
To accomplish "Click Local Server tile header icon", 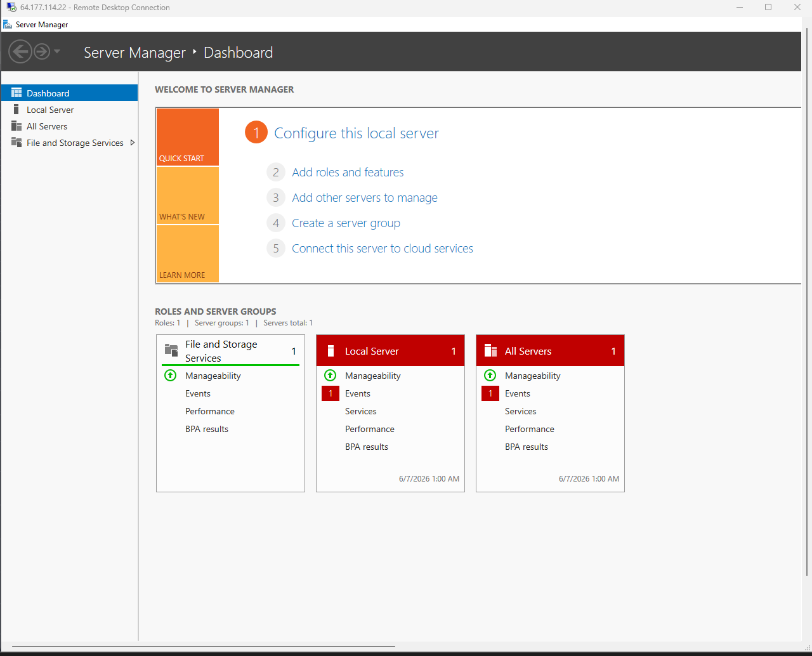I will [x=331, y=351].
